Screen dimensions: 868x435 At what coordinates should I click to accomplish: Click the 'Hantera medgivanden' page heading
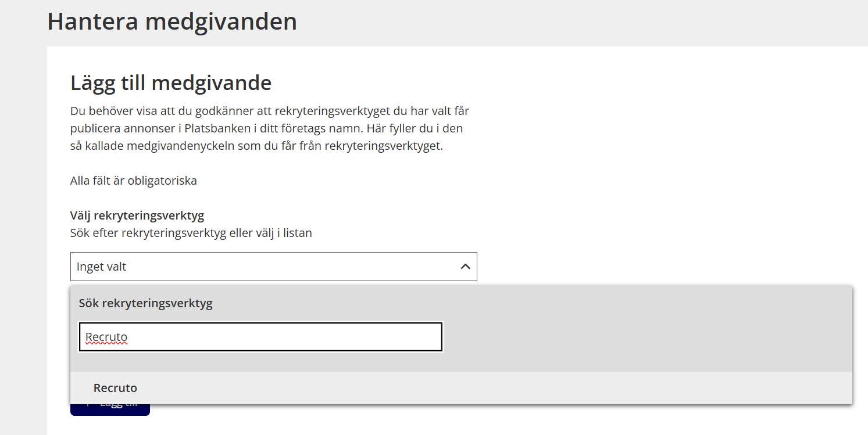(172, 21)
